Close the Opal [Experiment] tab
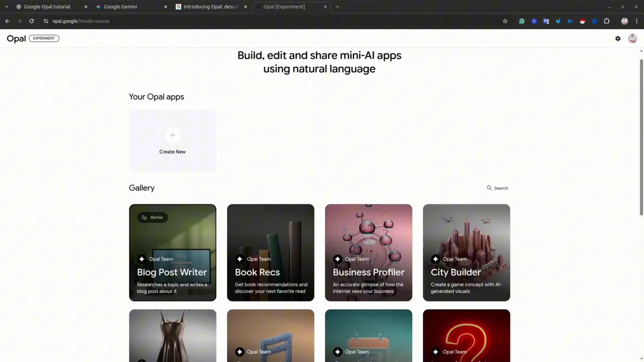The width and height of the screenshot is (644, 362). [x=325, y=7]
